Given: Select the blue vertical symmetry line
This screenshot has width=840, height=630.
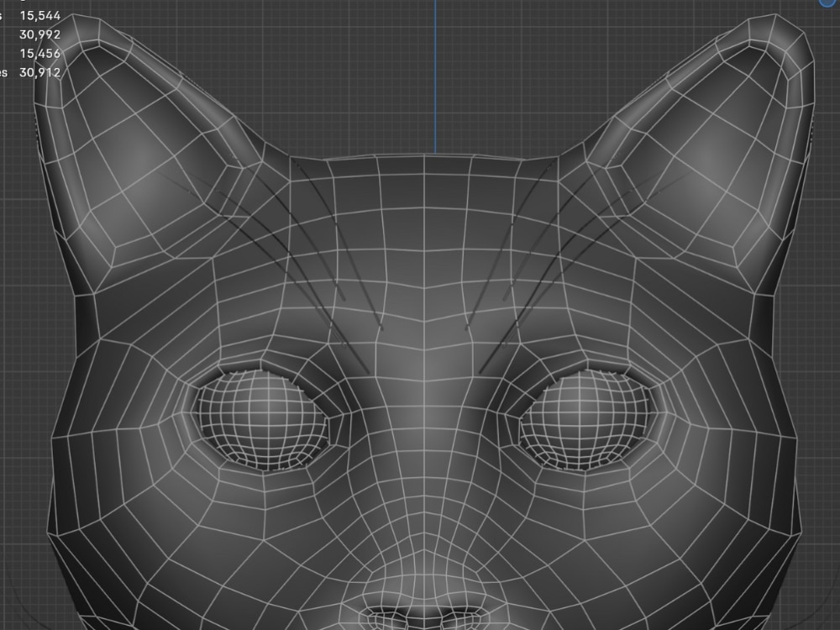Looking at the screenshot, I should [x=436, y=76].
